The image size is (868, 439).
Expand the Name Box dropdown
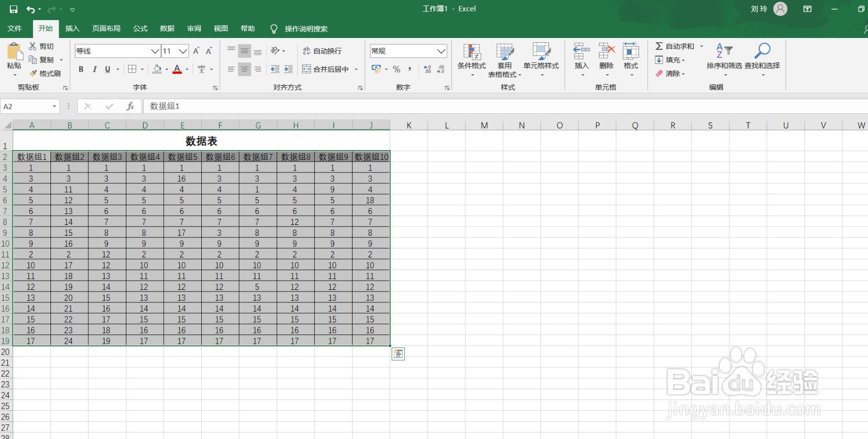(x=54, y=106)
